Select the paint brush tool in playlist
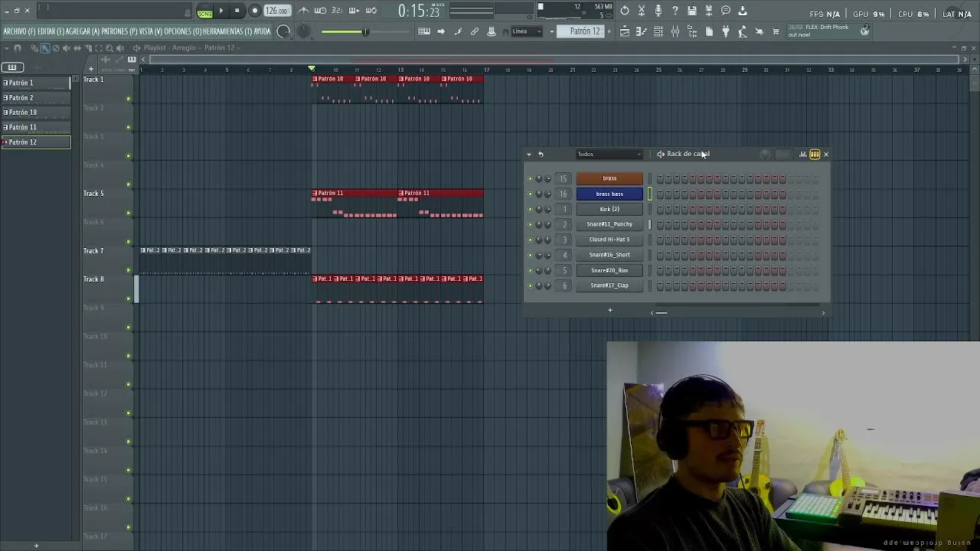Screen dimensions: 980x551 click(x=45, y=48)
